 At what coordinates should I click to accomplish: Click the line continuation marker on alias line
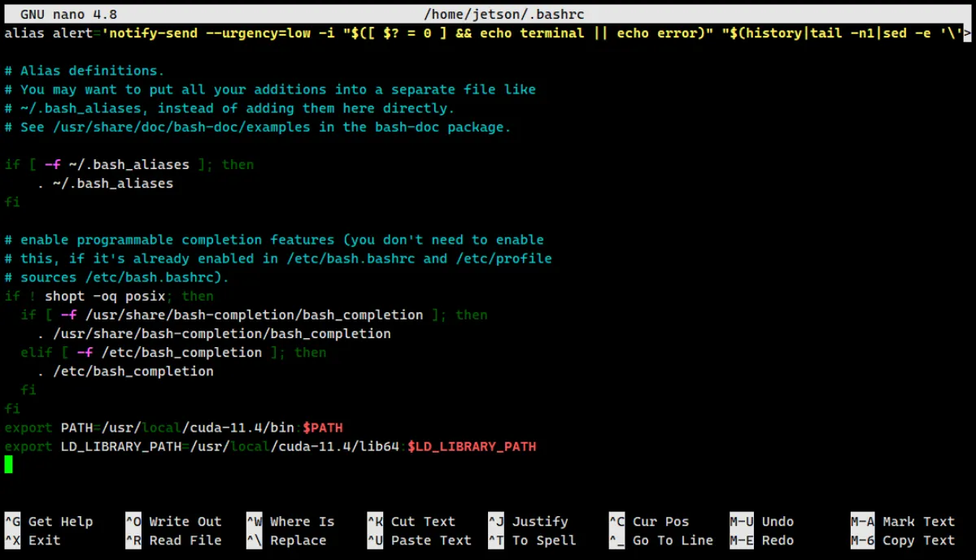click(967, 33)
